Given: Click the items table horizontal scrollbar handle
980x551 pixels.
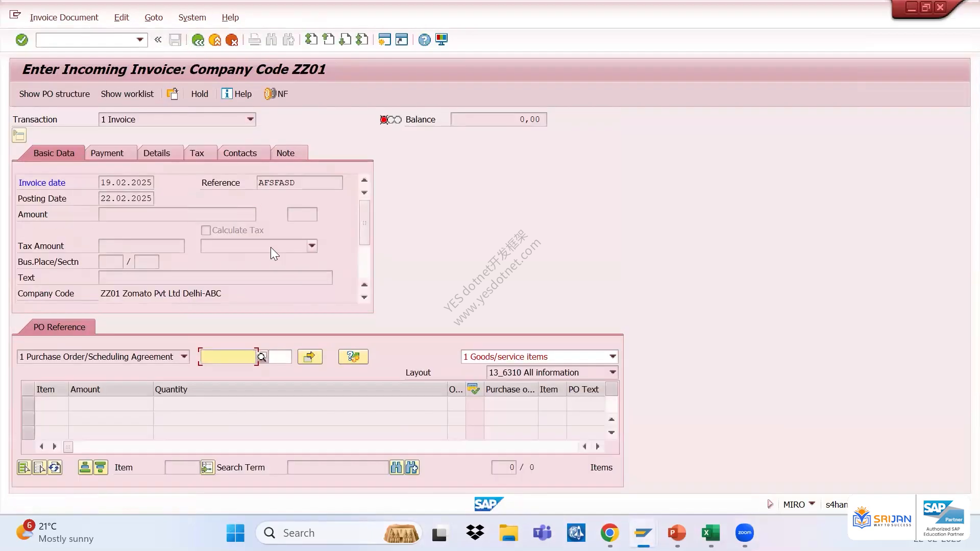Looking at the screenshot, I should click(x=68, y=447).
